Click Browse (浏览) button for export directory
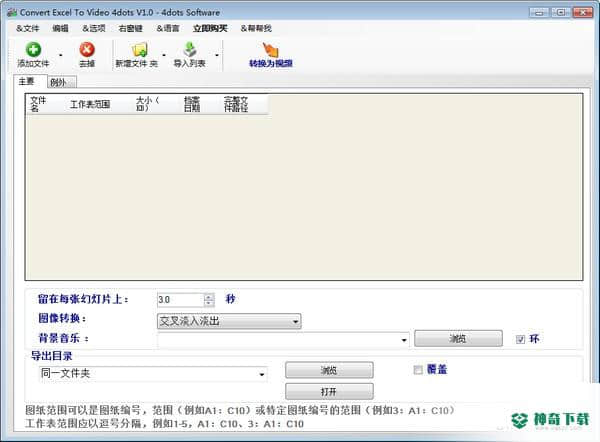600x442 pixels. click(329, 370)
